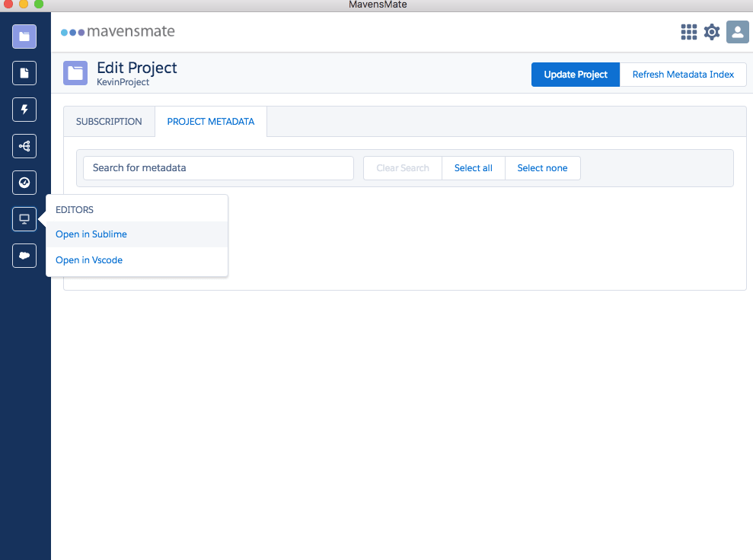Choose Open in Vscode
The height and width of the screenshot is (560, 753).
137,260
